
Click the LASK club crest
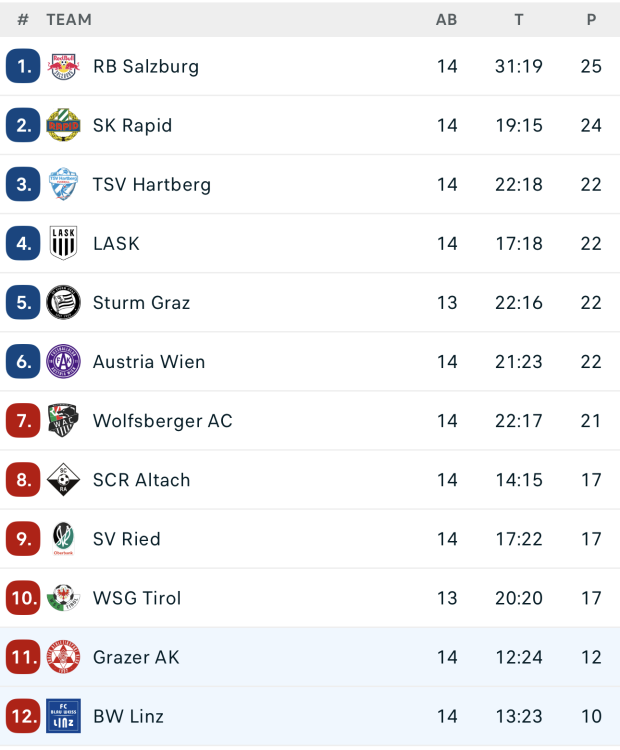[63, 244]
